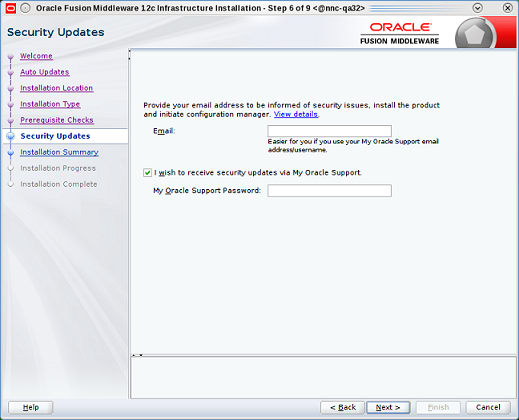Click the Installation Type bullet marker
The height and width of the screenshot is (420, 519).
point(11,104)
